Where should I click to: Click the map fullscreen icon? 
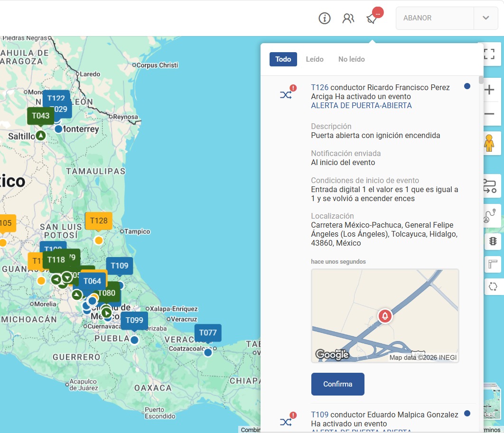[489, 54]
